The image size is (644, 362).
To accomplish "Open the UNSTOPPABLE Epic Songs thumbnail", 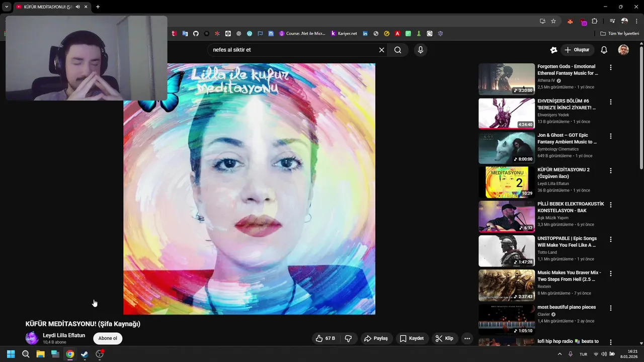I will [507, 251].
